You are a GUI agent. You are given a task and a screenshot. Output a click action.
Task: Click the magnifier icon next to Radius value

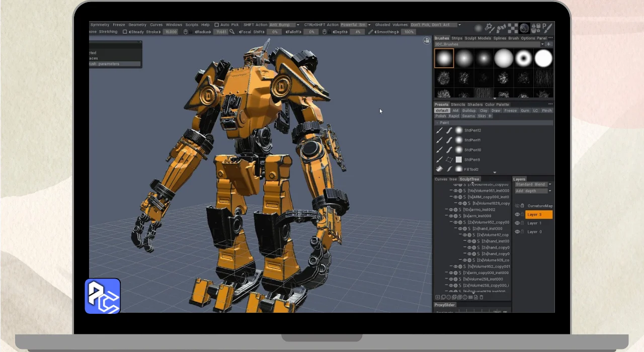pyautogui.click(x=232, y=32)
